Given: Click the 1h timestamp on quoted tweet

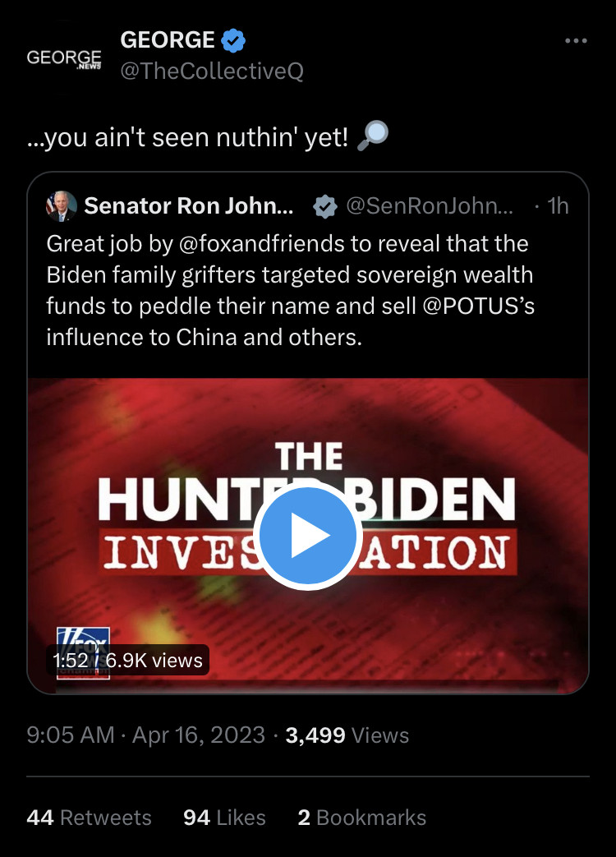Looking at the screenshot, I should (557, 206).
